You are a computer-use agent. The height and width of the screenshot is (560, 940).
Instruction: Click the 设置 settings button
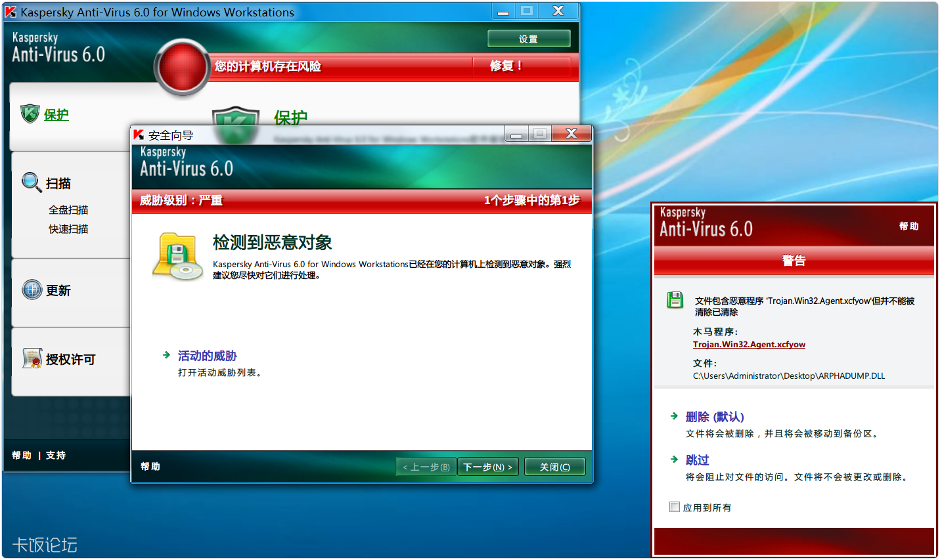(529, 39)
